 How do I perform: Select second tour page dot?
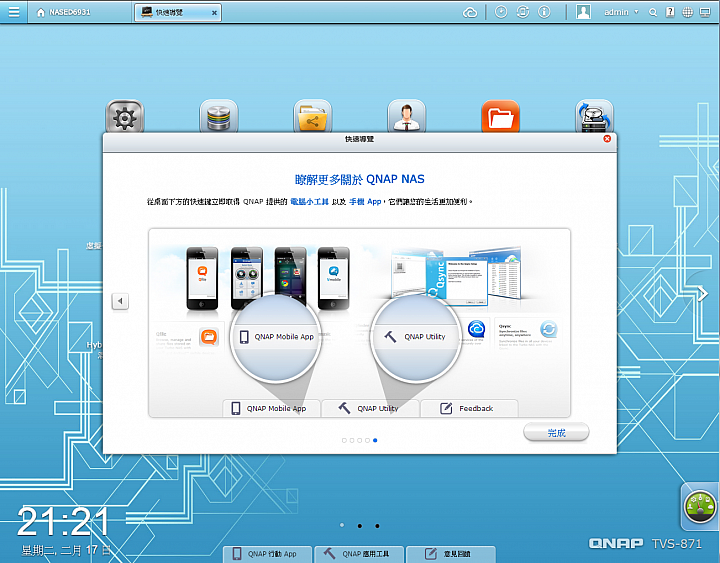(352, 440)
